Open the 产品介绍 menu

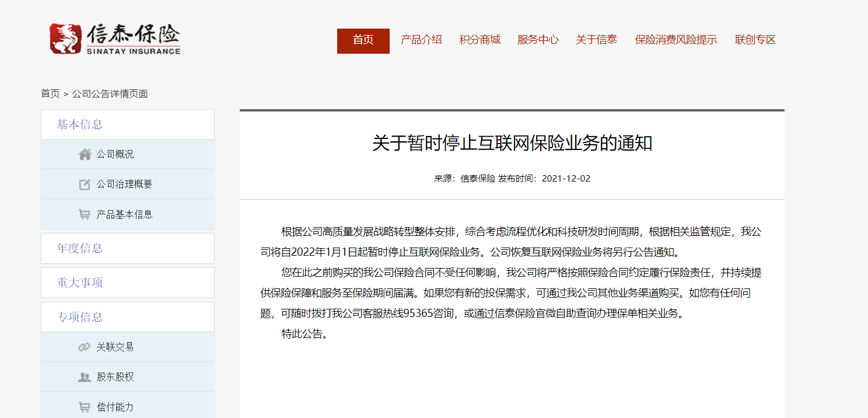click(x=421, y=40)
